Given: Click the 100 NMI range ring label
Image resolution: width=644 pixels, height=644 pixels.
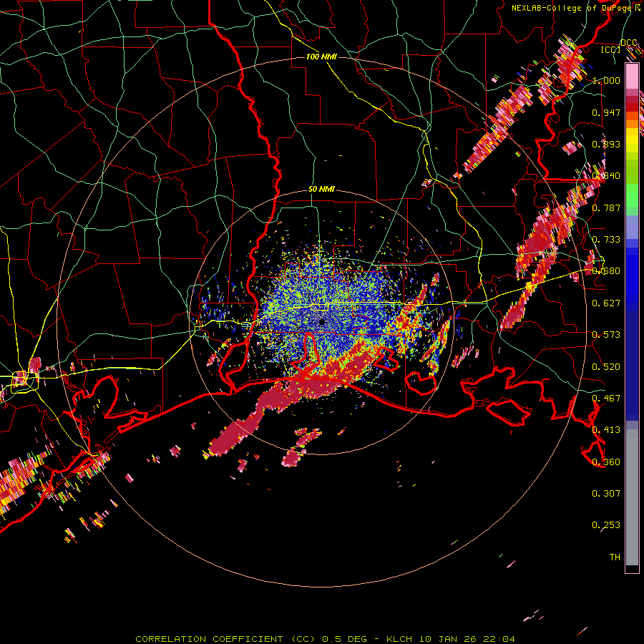Looking at the screenshot, I should tap(321, 57).
